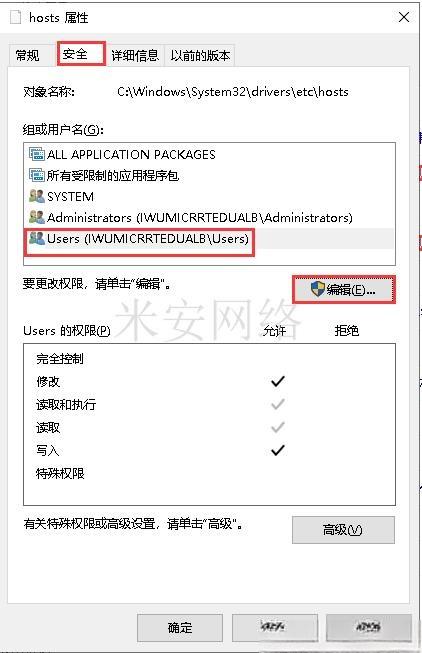Click the 读取和执行 allow checkmark
Image resolution: width=422 pixels, height=653 pixels.
pyautogui.click(x=277, y=404)
